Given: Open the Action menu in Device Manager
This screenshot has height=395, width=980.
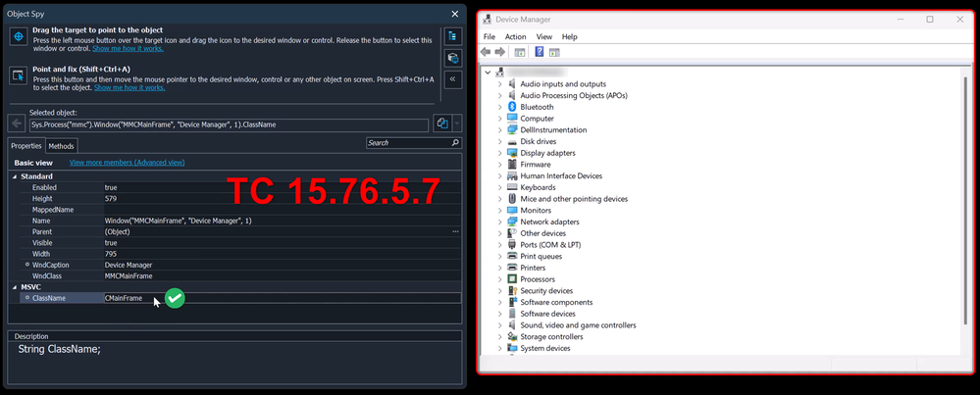Looking at the screenshot, I should click(515, 36).
